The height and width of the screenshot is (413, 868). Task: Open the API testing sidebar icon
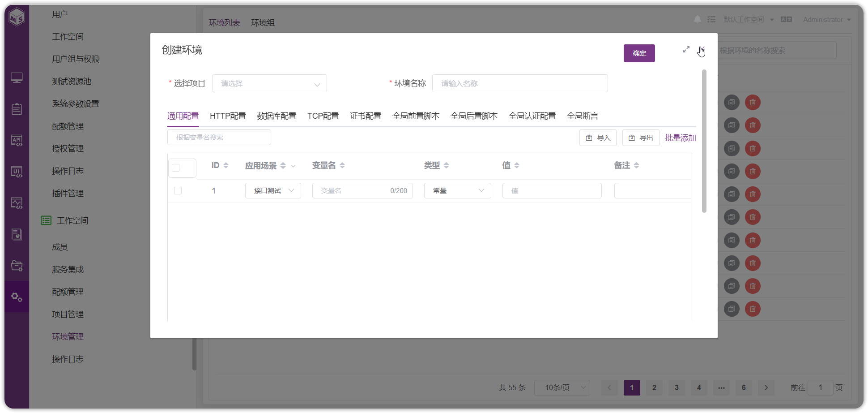click(17, 141)
